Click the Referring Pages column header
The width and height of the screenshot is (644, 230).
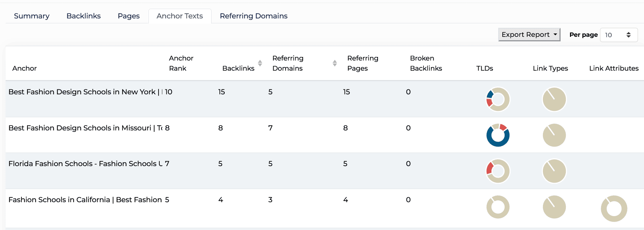(x=363, y=63)
